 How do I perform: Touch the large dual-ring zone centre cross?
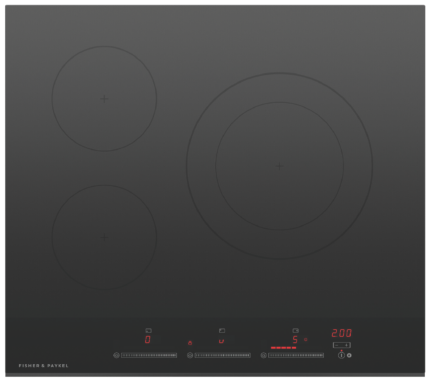tap(279, 166)
